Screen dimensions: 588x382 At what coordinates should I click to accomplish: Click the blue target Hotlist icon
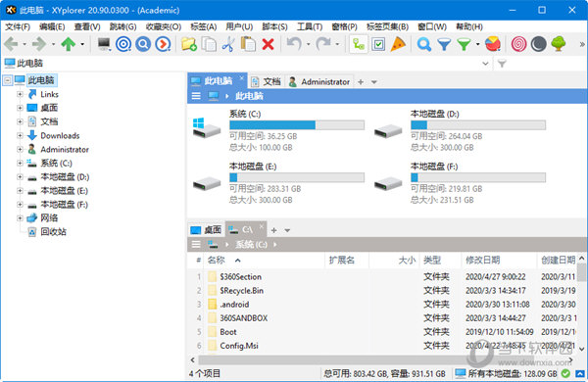coord(123,44)
